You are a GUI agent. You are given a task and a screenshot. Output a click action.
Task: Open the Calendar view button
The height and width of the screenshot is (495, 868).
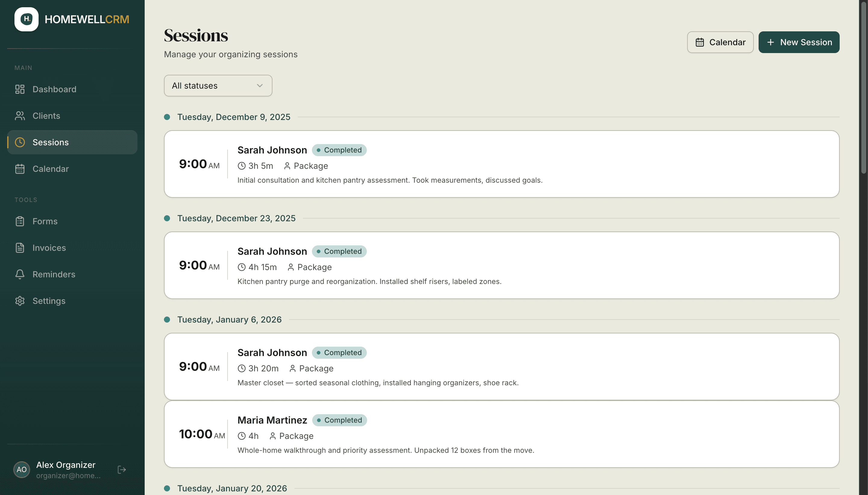(x=720, y=42)
